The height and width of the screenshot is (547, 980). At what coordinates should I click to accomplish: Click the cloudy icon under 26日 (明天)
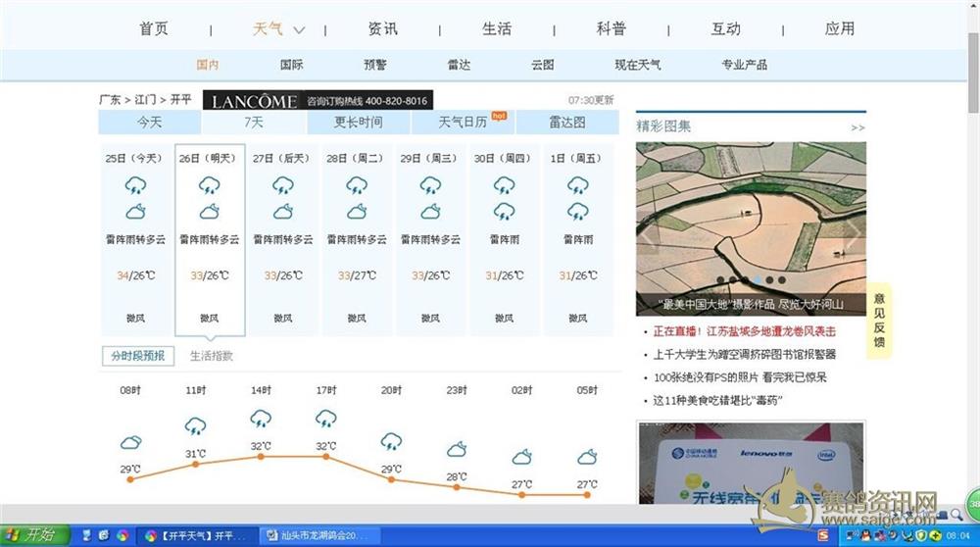209,212
